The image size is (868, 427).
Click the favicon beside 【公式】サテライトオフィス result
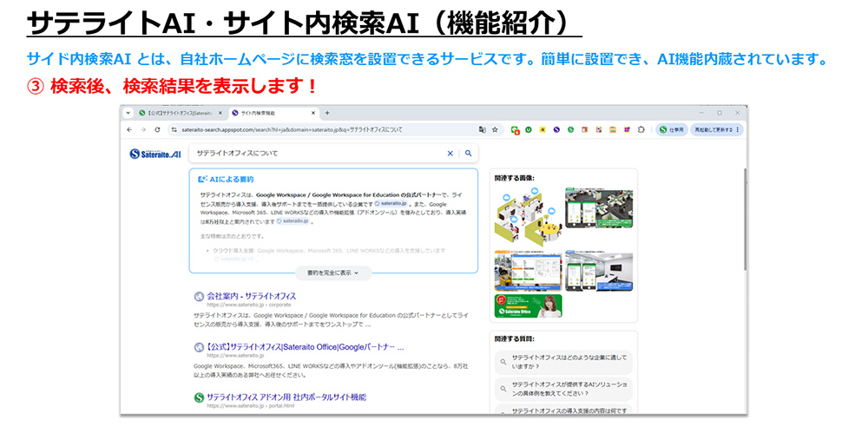pos(200,347)
